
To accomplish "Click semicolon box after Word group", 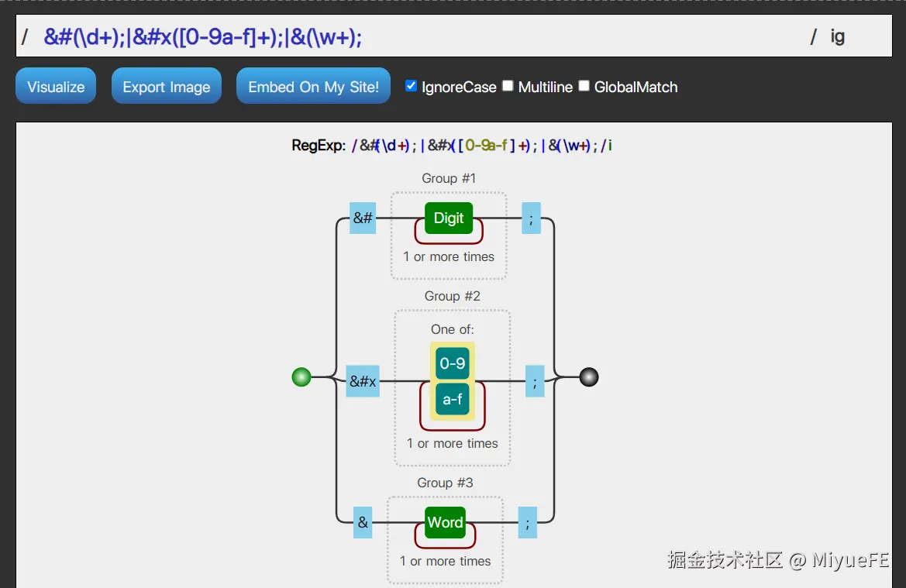I will tap(528, 522).
